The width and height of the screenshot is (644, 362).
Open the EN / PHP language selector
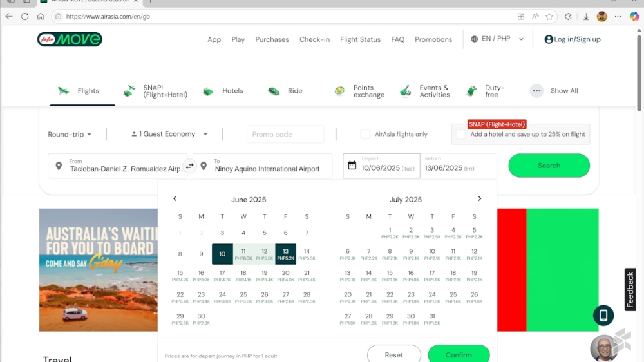497,39
